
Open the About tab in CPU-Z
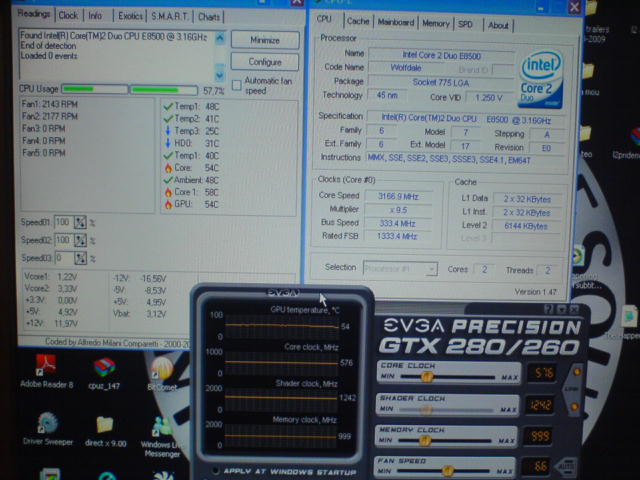[x=498, y=25]
